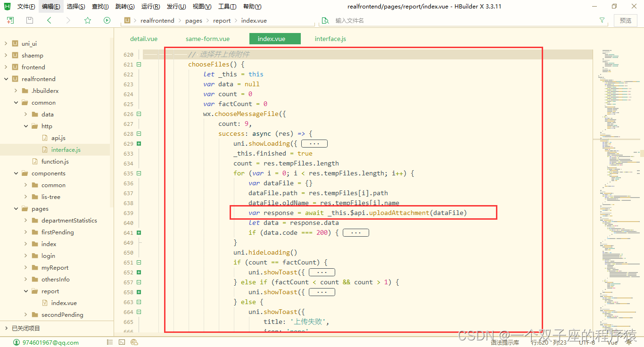This screenshot has width=644, height=347.
Task: Open the 编辑(E) menu
Action: coord(51,7)
